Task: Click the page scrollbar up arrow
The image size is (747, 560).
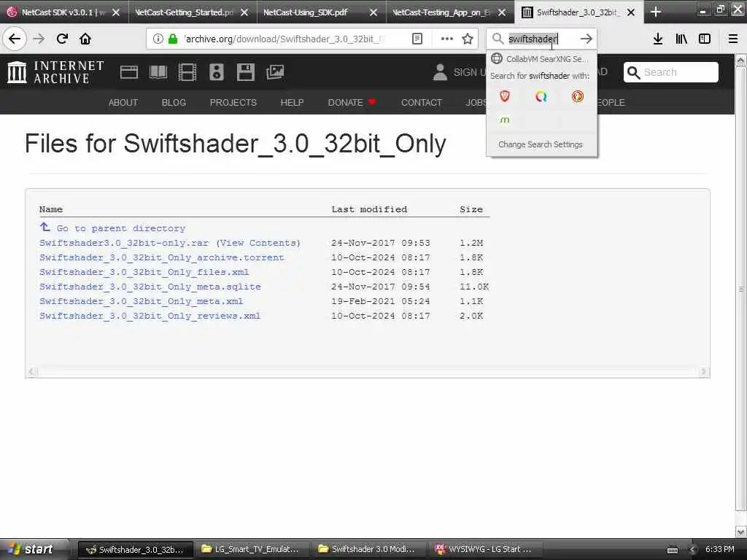Action: (741, 60)
